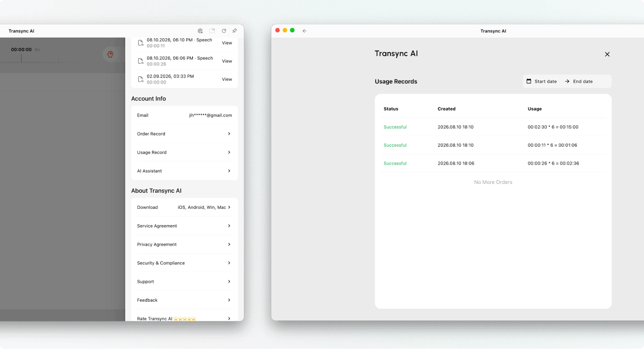The image size is (644, 349).
Task: View the 02.09.2026 03:33 PM recording
Action: pyautogui.click(x=227, y=79)
